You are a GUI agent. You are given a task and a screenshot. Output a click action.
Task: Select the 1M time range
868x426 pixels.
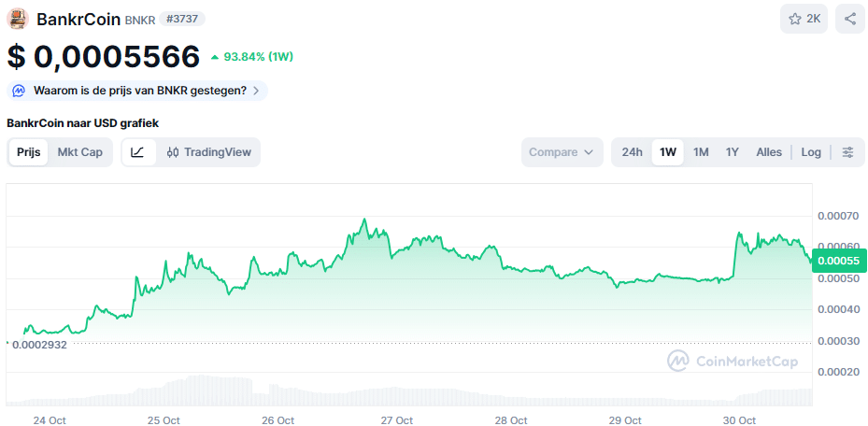pyautogui.click(x=701, y=152)
